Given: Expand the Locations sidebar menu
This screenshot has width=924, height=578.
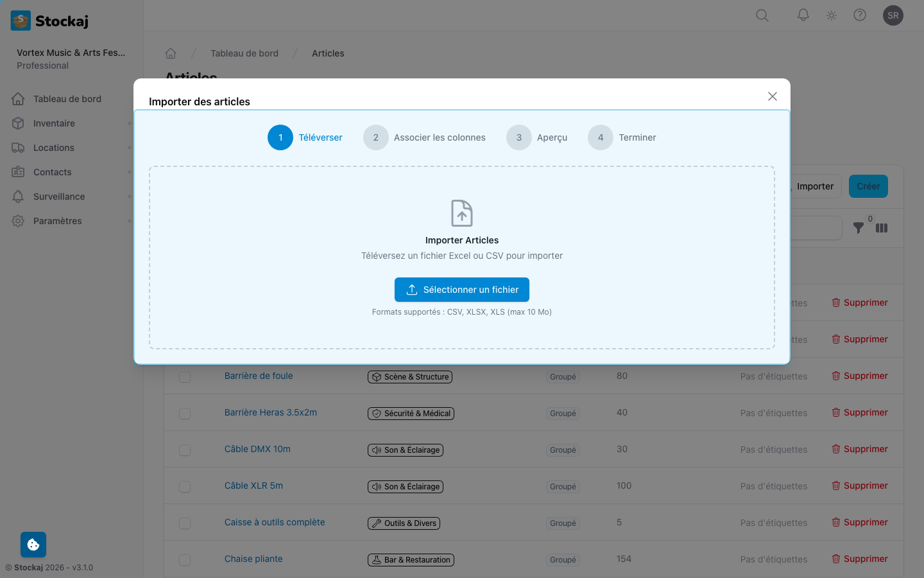Looking at the screenshot, I should (54, 148).
